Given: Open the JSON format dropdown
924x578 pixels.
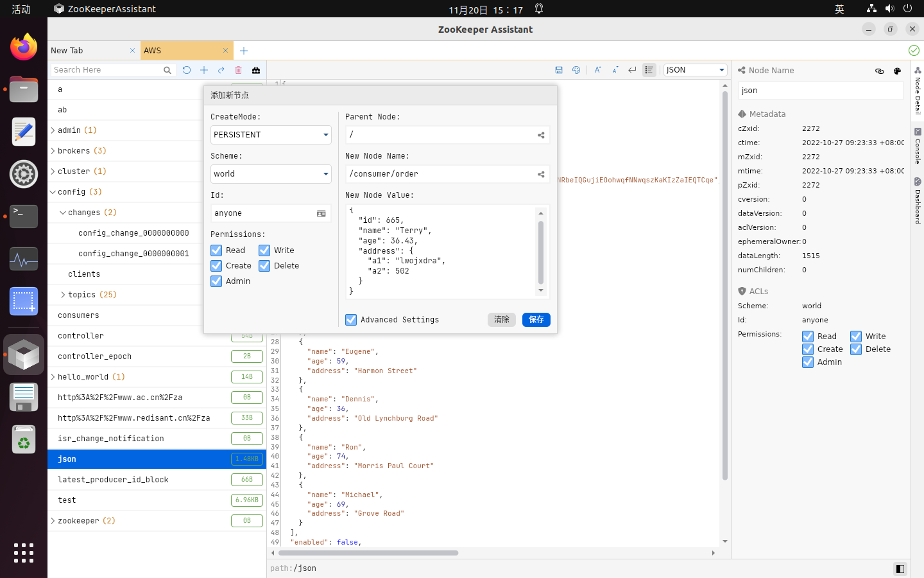Looking at the screenshot, I should click(695, 70).
